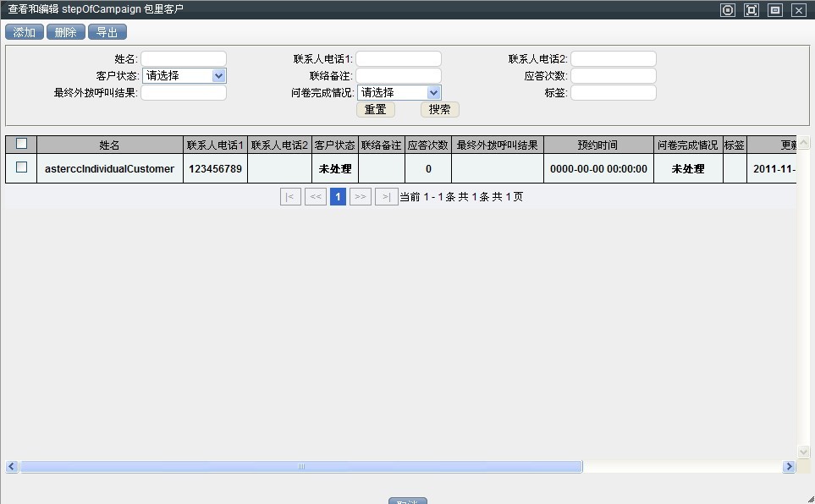Viewport: 815px width, 504px height.
Task: Click the previous-page pagination icon
Action: coord(316,197)
